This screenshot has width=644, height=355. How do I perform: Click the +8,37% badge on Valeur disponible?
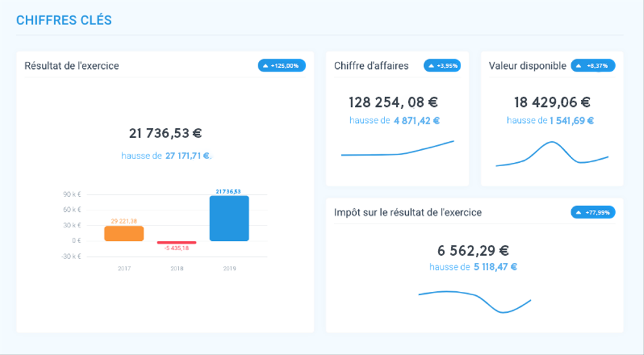tap(592, 66)
